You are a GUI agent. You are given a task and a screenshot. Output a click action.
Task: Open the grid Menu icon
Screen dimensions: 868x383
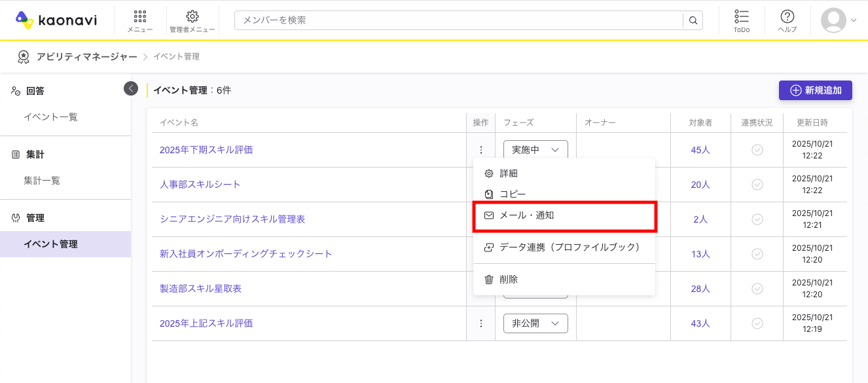(139, 20)
